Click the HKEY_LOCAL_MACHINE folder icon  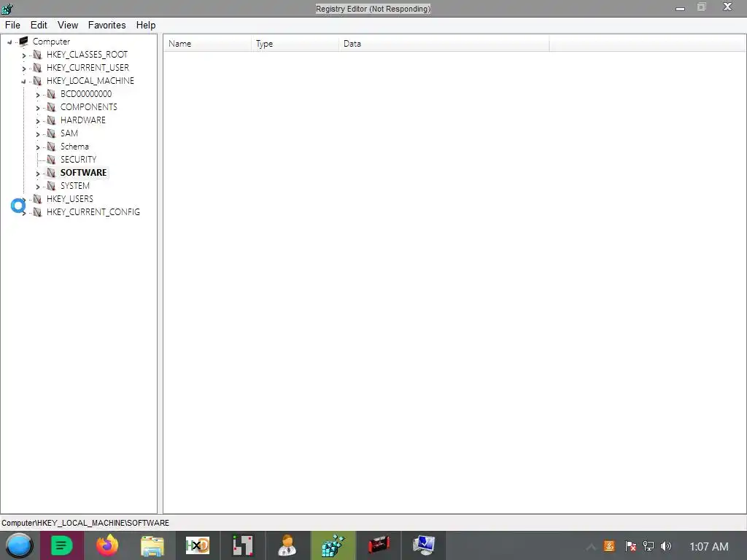click(x=37, y=81)
